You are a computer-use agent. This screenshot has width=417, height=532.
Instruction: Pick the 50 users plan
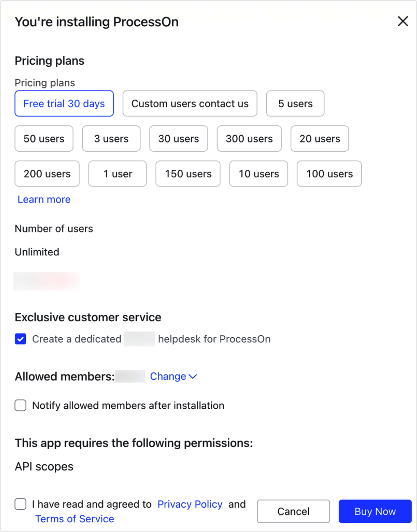pyautogui.click(x=43, y=139)
